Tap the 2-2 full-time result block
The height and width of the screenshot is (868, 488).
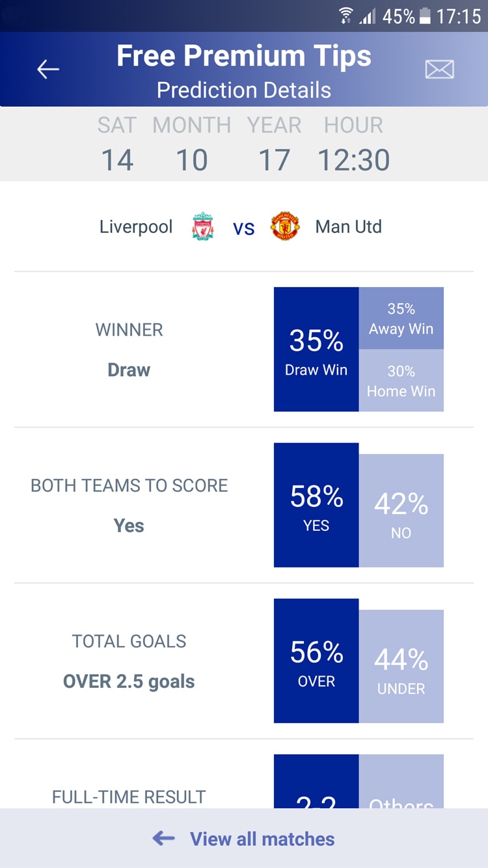tap(316, 781)
